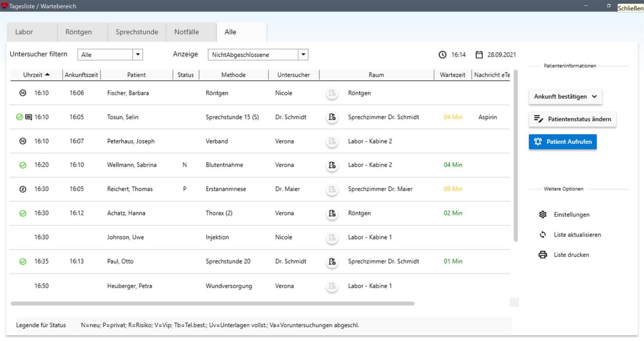Viewport: 644px width, 341px height.
Task: Click the Wartezeit column header
Action: point(453,75)
